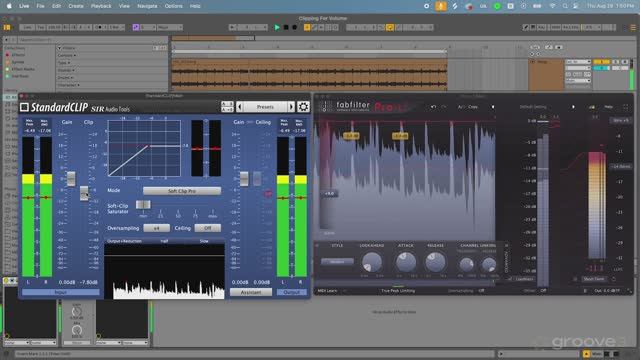Expand the Character filter group
Image resolution: width=640 pixels, height=360 pixels.
tap(68, 85)
